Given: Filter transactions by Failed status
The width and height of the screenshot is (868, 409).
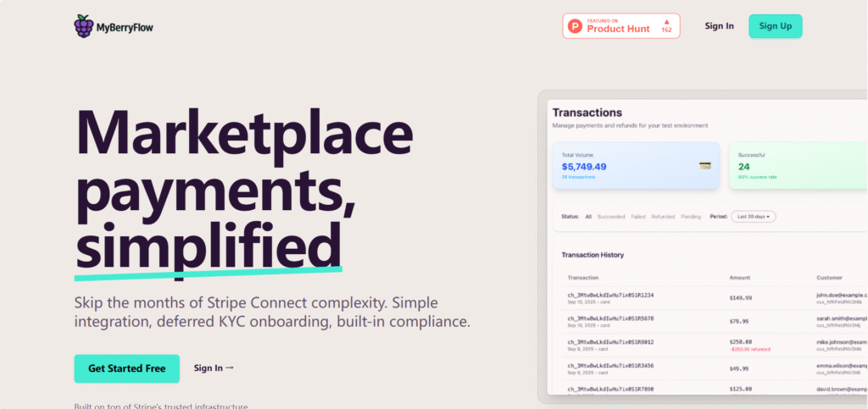Looking at the screenshot, I should (638, 217).
